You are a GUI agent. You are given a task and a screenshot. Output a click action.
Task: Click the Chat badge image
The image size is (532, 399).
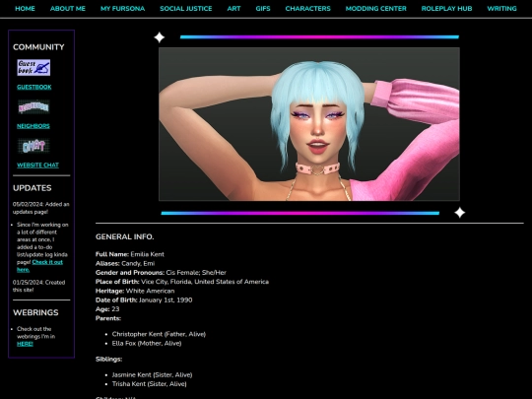(x=33, y=146)
